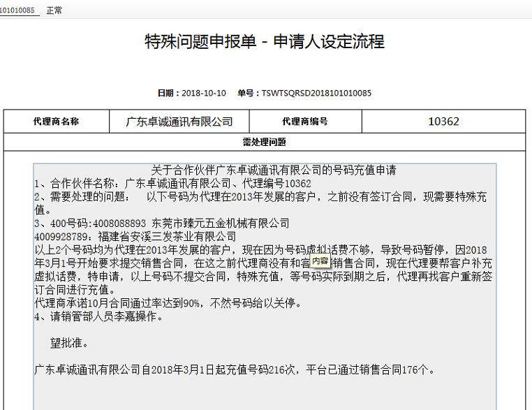532x410 pixels.
Task: Select the 广东卓诚通讯有限公司 agent name cell
Action: pos(179,122)
